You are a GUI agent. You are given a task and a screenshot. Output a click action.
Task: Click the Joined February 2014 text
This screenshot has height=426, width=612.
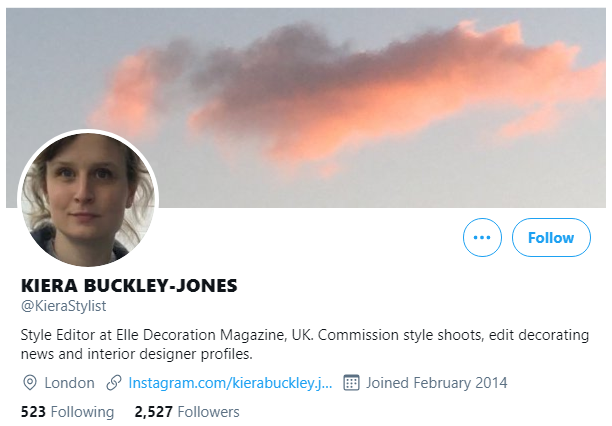click(x=436, y=383)
